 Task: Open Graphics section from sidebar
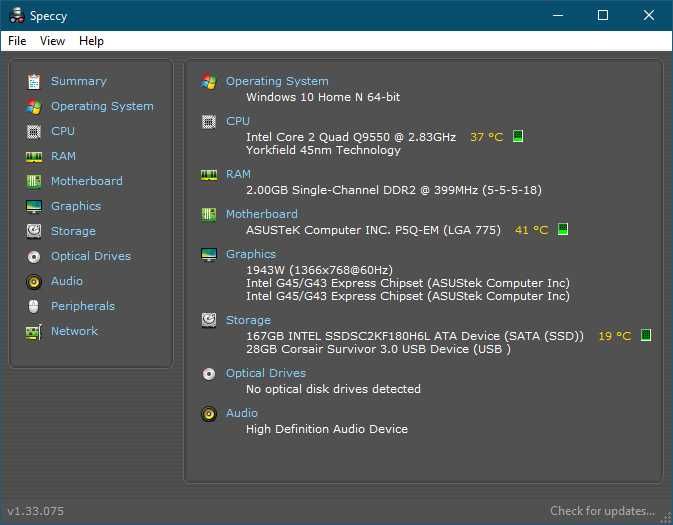76,206
